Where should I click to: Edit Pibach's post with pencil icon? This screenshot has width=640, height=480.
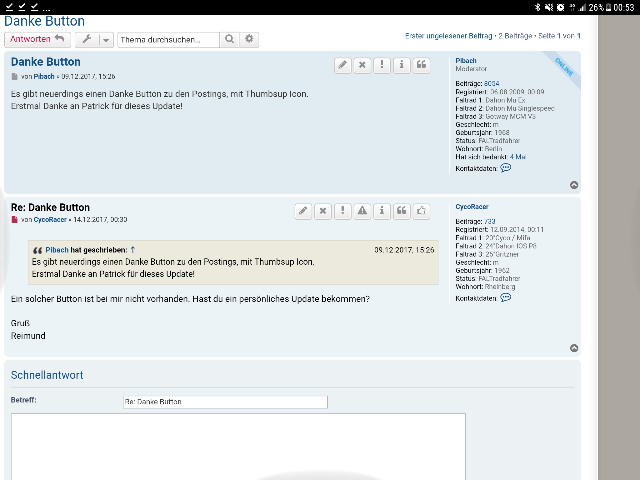(x=342, y=65)
